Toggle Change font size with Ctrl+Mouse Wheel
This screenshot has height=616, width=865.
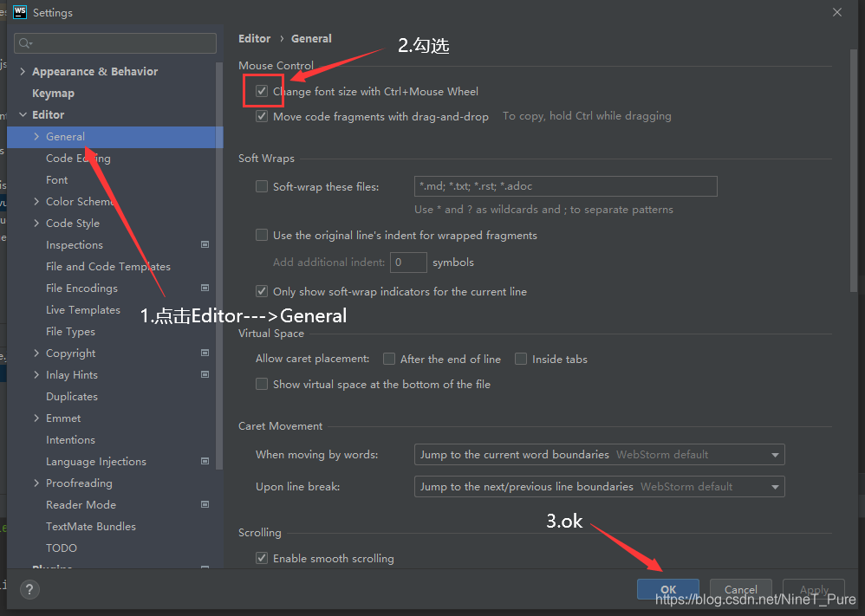[262, 91]
